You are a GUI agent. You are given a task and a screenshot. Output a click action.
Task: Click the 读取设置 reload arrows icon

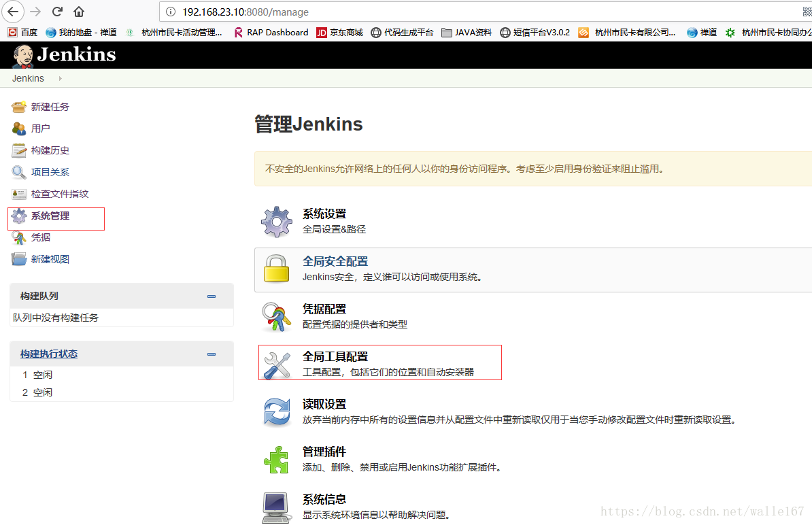pyautogui.click(x=277, y=412)
